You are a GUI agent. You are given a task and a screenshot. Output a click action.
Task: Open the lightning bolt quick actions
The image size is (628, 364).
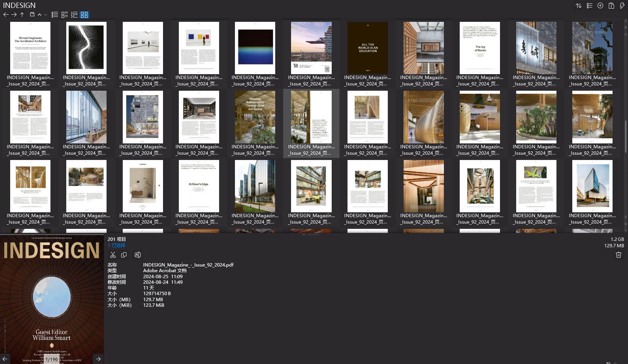click(x=622, y=6)
